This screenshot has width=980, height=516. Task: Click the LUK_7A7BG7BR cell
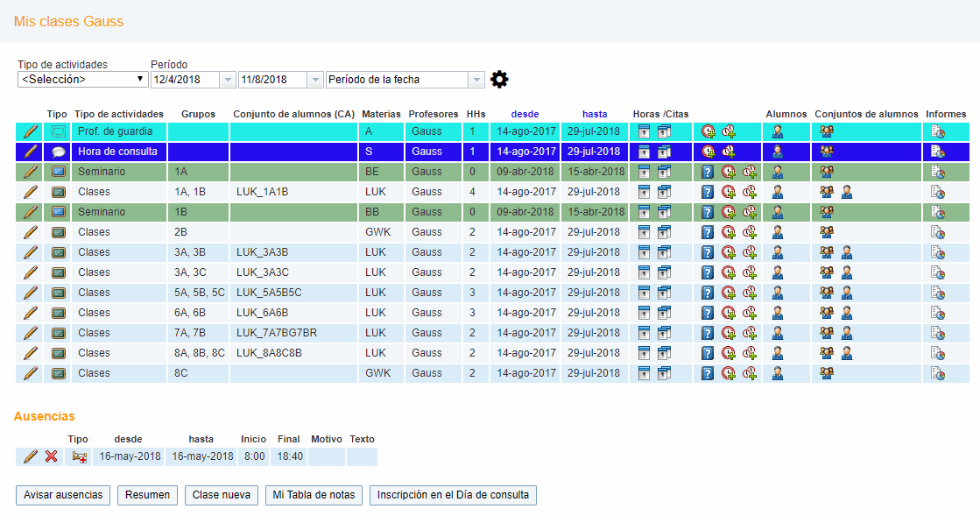coord(293,333)
